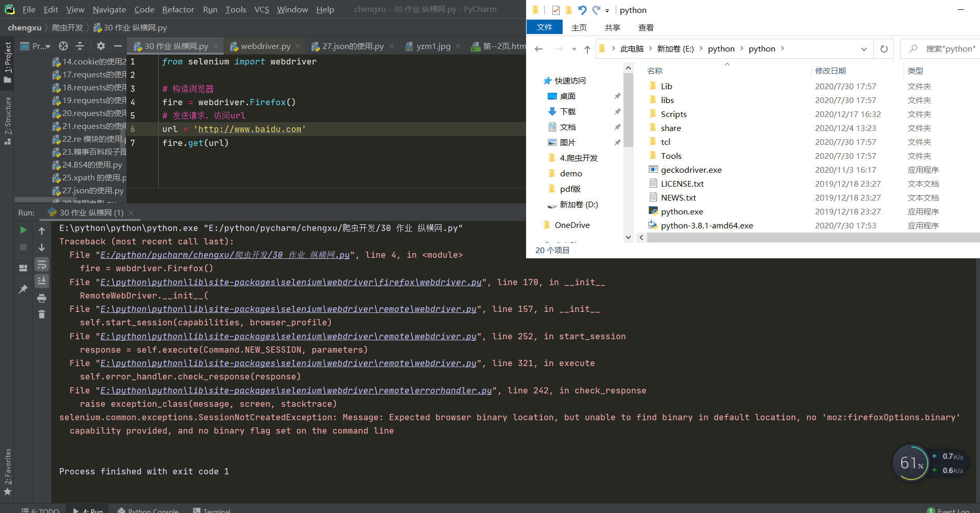The height and width of the screenshot is (513, 980).
Task: Click the Explorer navigation pane scroll down arrow
Action: coord(628,237)
